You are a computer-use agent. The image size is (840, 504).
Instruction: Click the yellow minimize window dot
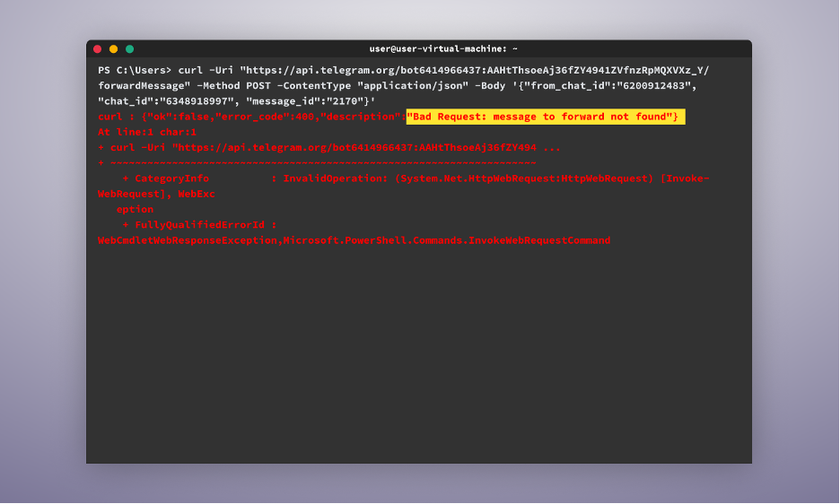(114, 49)
